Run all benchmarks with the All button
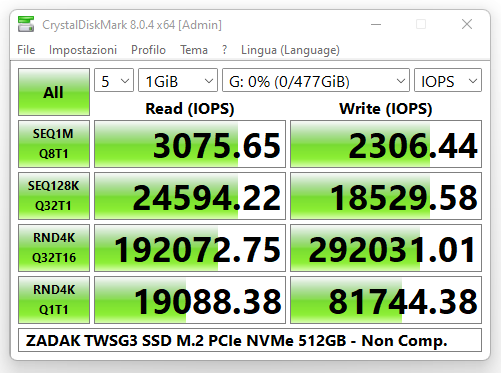Screen dimensions: 501x373 (x=54, y=92)
